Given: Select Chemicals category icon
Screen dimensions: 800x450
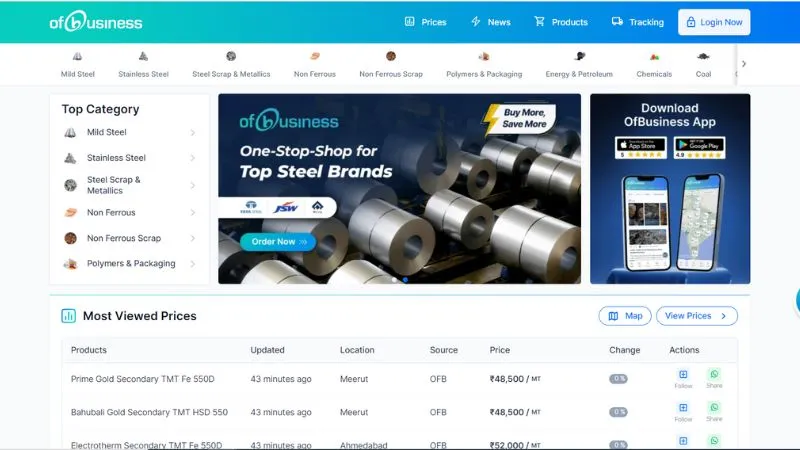Looking at the screenshot, I should coord(654,56).
